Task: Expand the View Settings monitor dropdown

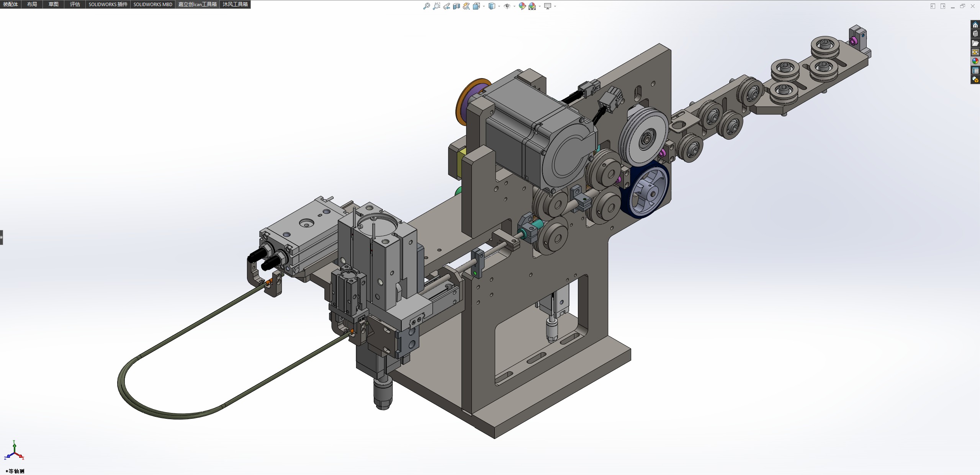Action: tap(555, 6)
